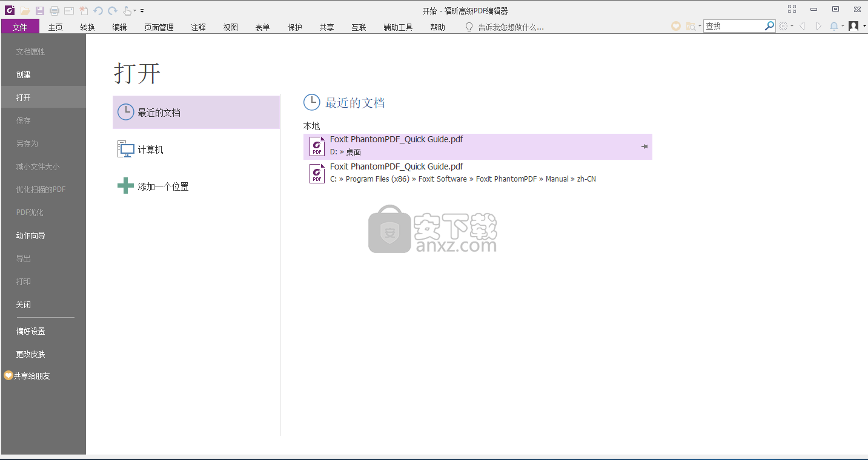Select 优化扫描的PDF in the sidebar

pyautogui.click(x=44, y=189)
